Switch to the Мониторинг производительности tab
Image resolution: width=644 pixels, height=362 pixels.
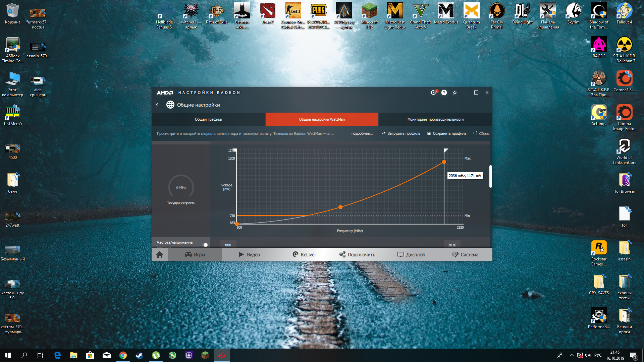pos(435,119)
